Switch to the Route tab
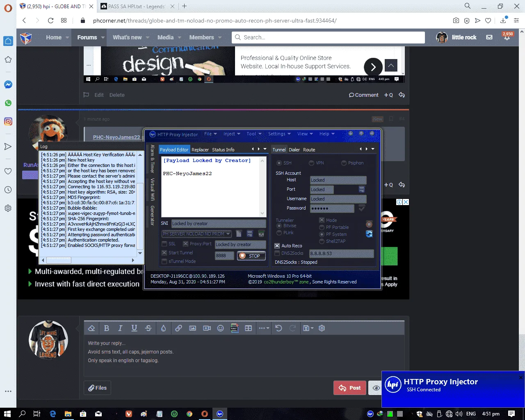Image resolution: width=525 pixels, height=420 pixels. point(309,150)
